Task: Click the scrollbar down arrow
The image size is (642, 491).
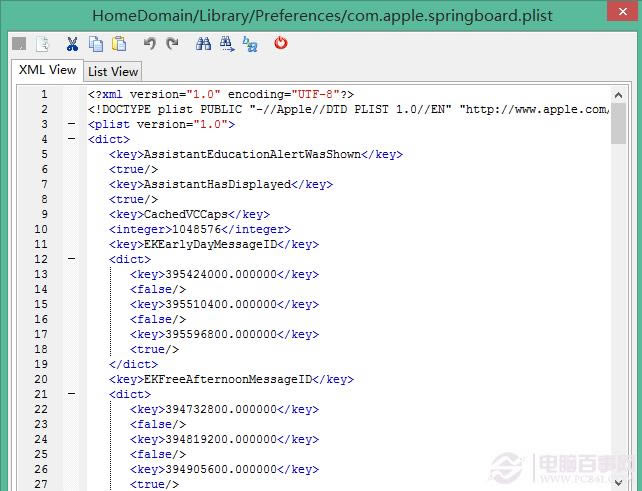Action: pos(618,482)
